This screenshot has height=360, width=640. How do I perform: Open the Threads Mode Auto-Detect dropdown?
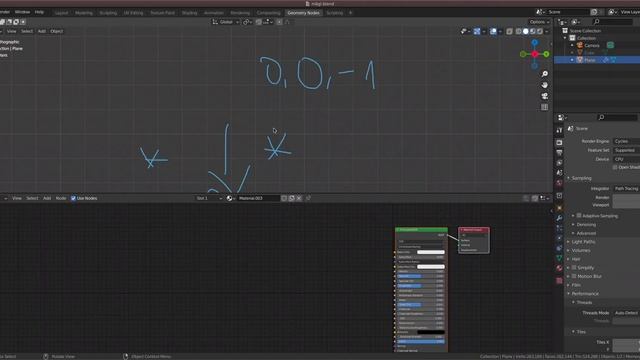click(x=627, y=313)
